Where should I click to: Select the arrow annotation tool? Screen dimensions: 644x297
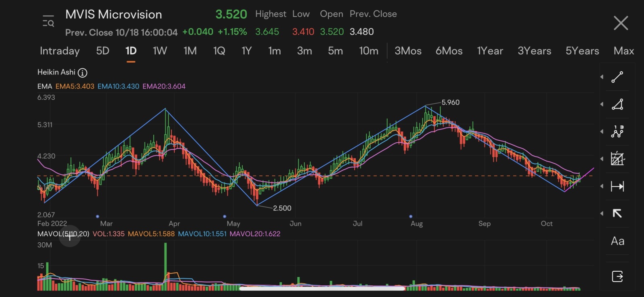click(x=617, y=213)
